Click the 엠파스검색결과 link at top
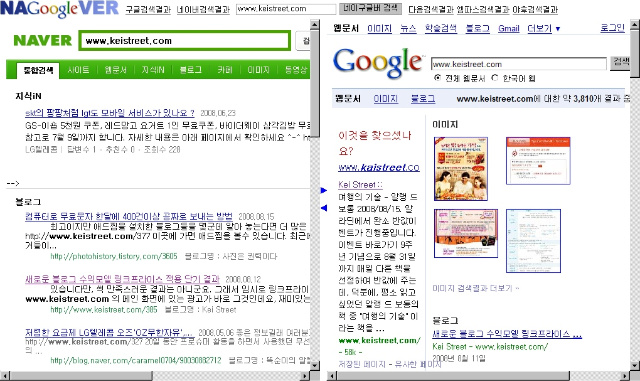640x381 pixels. pyautogui.click(x=483, y=9)
